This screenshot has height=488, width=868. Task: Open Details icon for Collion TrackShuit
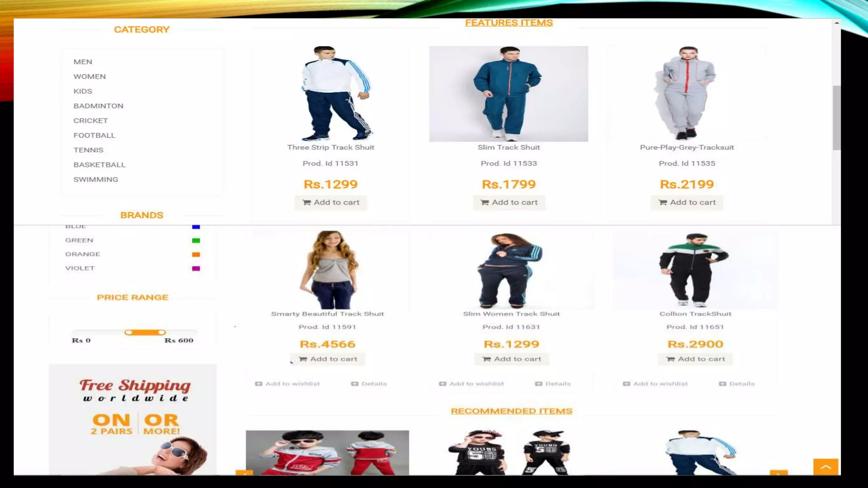(723, 384)
